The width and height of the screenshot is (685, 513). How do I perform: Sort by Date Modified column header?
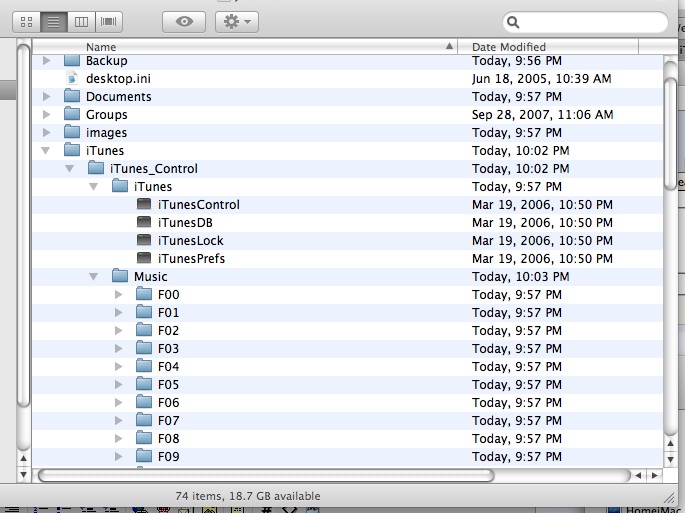[x=548, y=46]
